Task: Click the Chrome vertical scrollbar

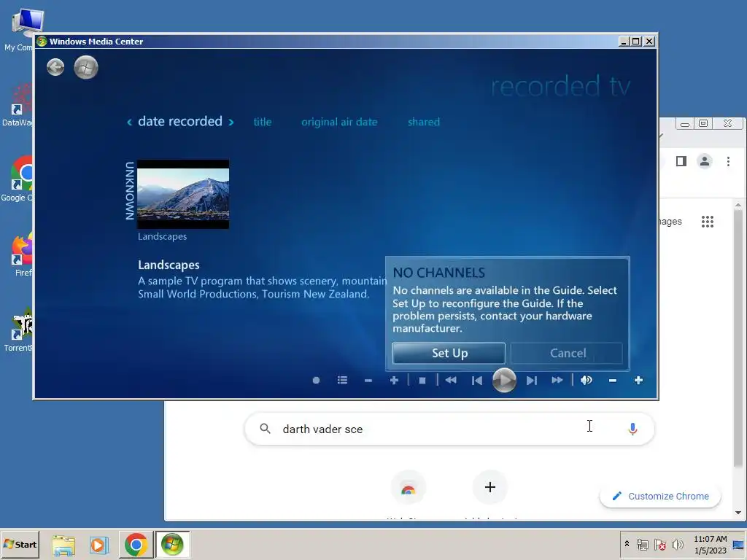Action: [x=738, y=338]
